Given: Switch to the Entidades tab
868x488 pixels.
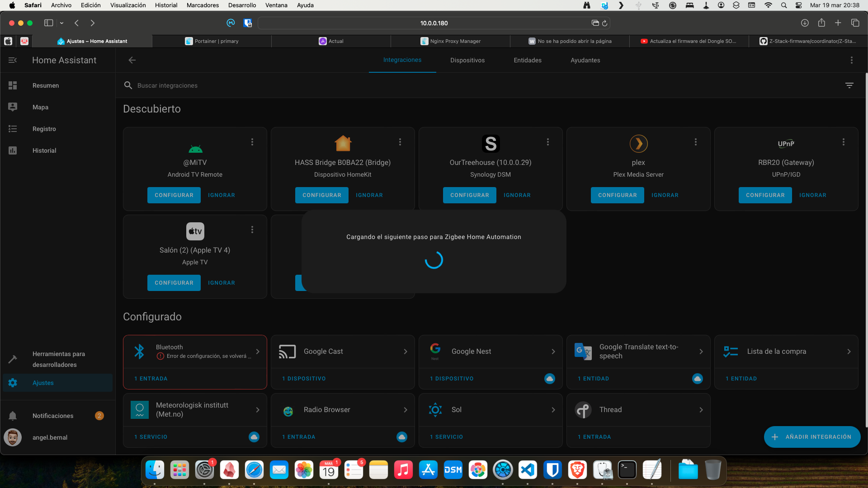Looking at the screenshot, I should (527, 60).
